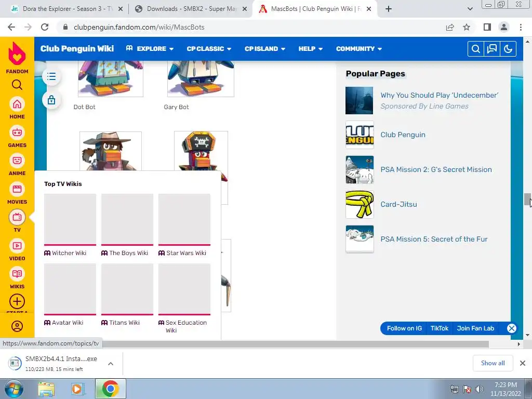Open Why You Should Play 'Undecember' link
This screenshot has height=399, width=532.
(x=440, y=95)
